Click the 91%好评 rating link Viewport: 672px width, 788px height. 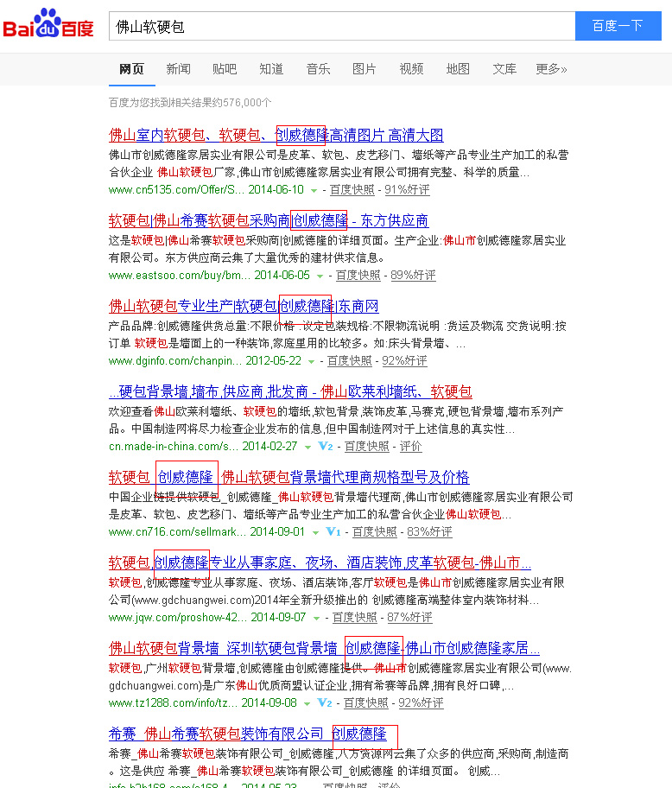pyautogui.click(x=408, y=189)
